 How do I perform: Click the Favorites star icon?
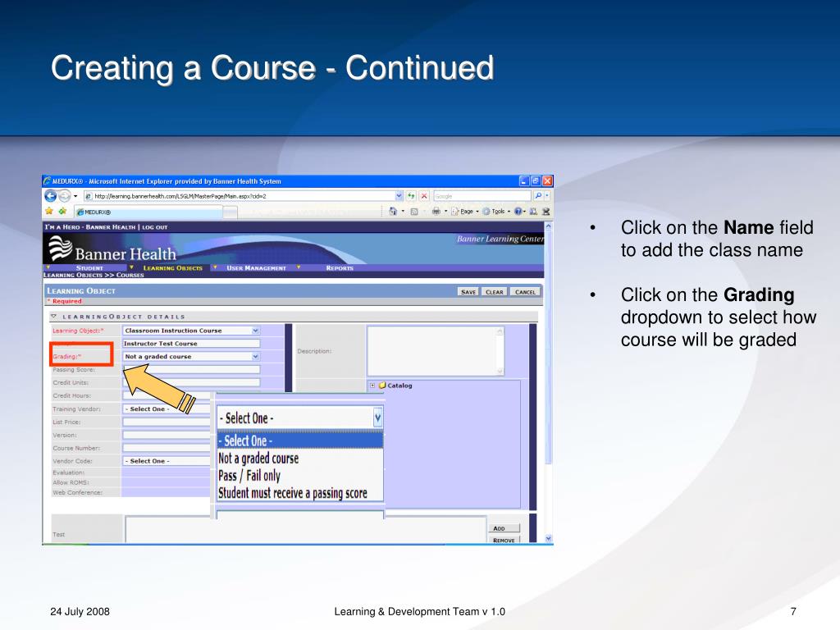pos(49,211)
